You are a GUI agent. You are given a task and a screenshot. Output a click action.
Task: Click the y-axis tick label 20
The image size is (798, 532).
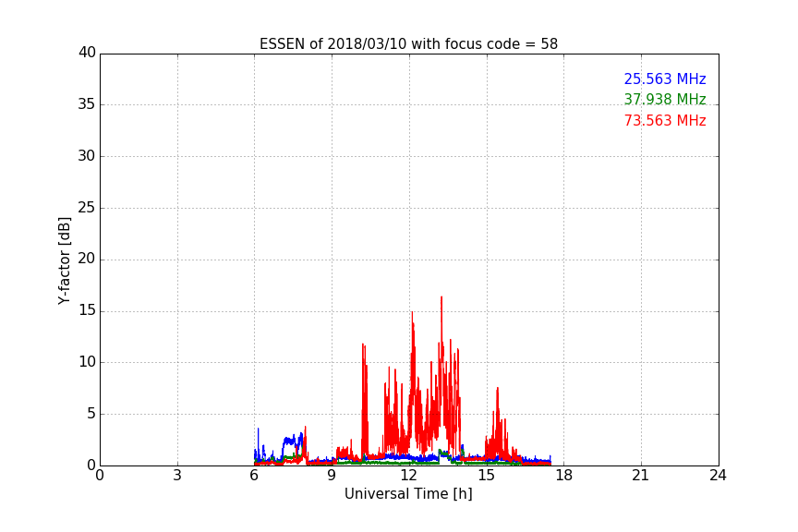(87, 259)
